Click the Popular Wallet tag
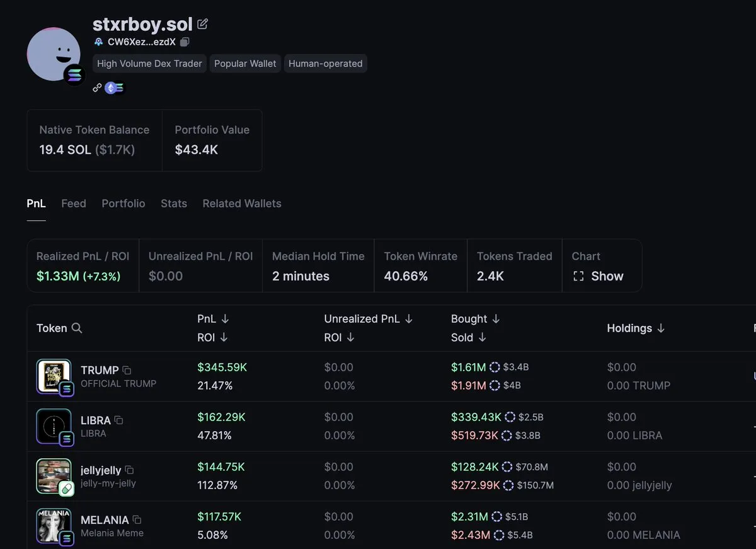The height and width of the screenshot is (549, 756). [x=245, y=64]
